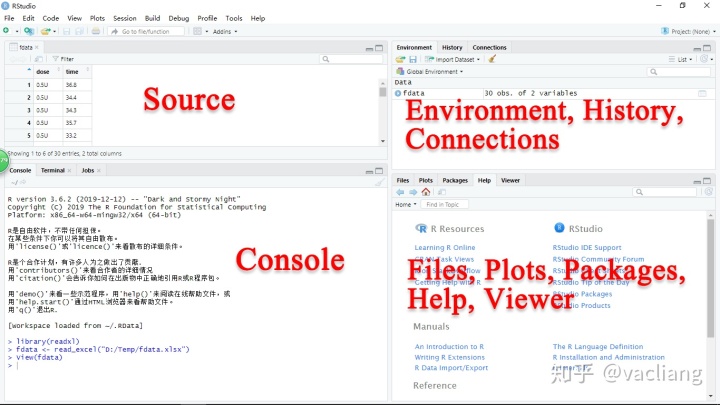This screenshot has height=405, width=720.
Task: Expand the workspace panes dropdown arrow
Action: pos(207,31)
